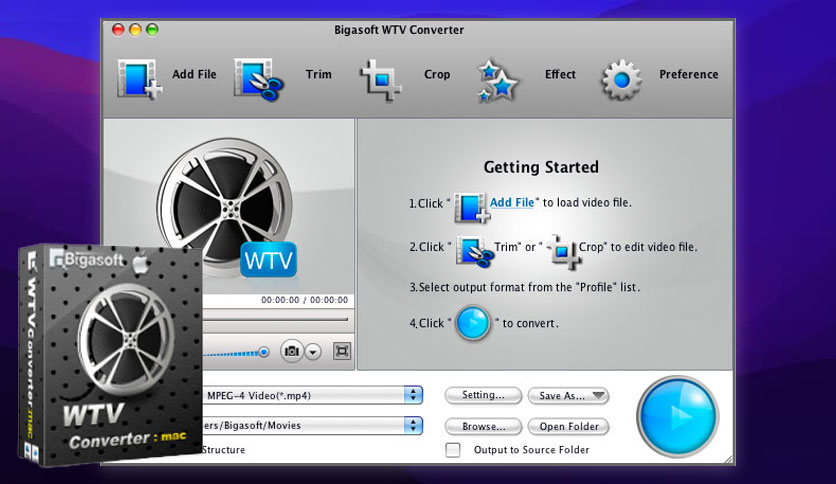The image size is (836, 484).
Task: Open the Bigasoft/Movies destination dropdown
Action: [313, 425]
